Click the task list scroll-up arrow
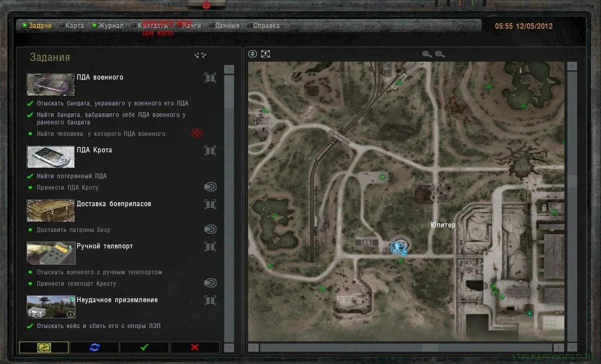The image size is (601, 364). [x=229, y=70]
